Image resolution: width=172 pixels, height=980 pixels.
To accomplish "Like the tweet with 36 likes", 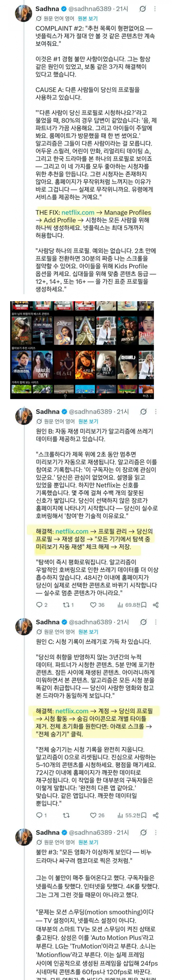I will click(97, 604).
